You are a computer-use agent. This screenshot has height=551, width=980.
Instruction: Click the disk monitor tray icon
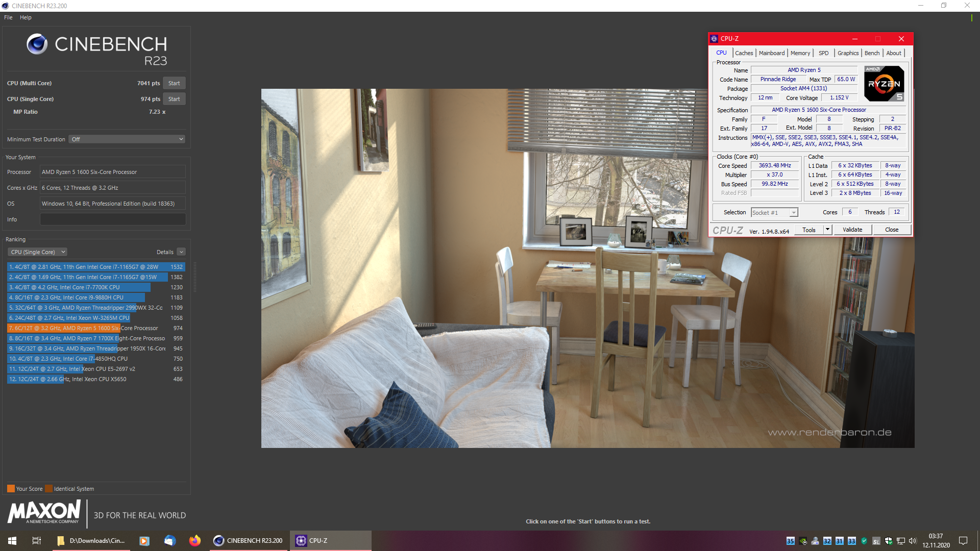click(x=815, y=541)
